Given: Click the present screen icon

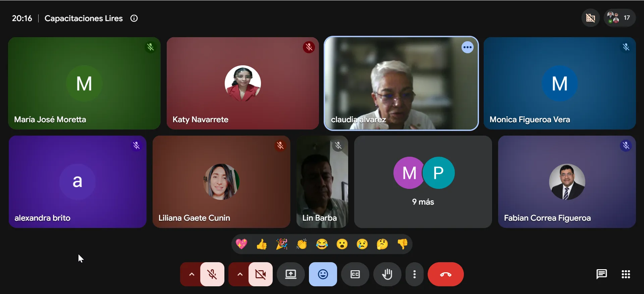Looking at the screenshot, I should (x=291, y=274).
